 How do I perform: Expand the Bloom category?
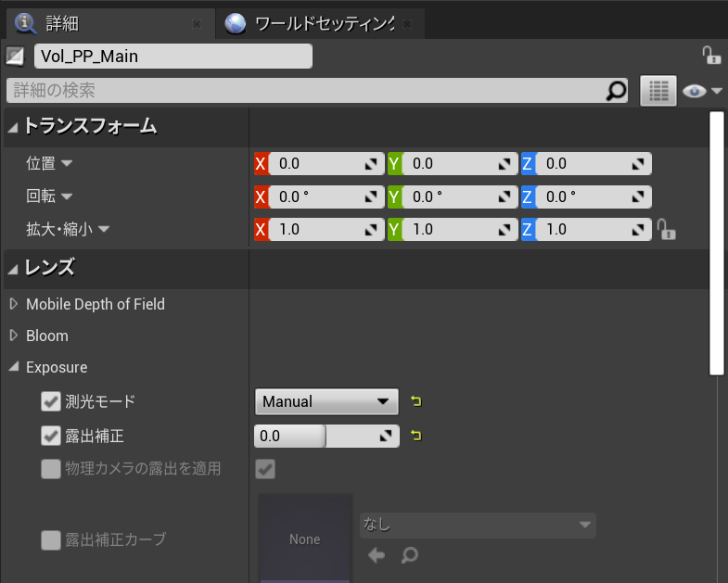[x=14, y=336]
